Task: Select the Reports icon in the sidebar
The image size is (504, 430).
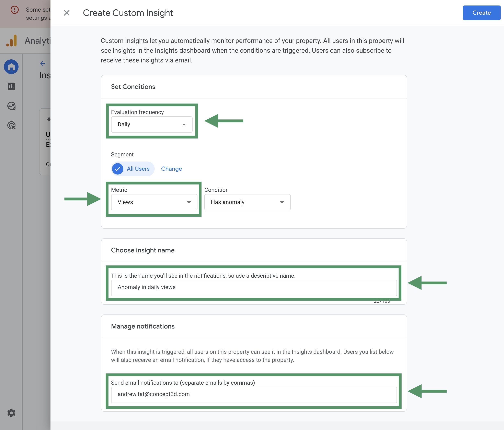Action: point(11,86)
